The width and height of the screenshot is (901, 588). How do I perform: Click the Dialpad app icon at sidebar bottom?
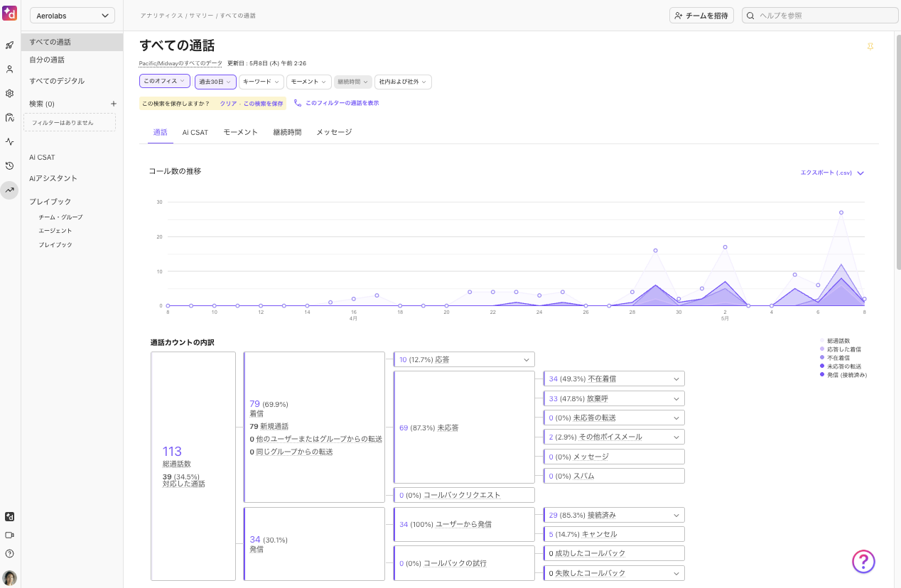pyautogui.click(x=10, y=517)
